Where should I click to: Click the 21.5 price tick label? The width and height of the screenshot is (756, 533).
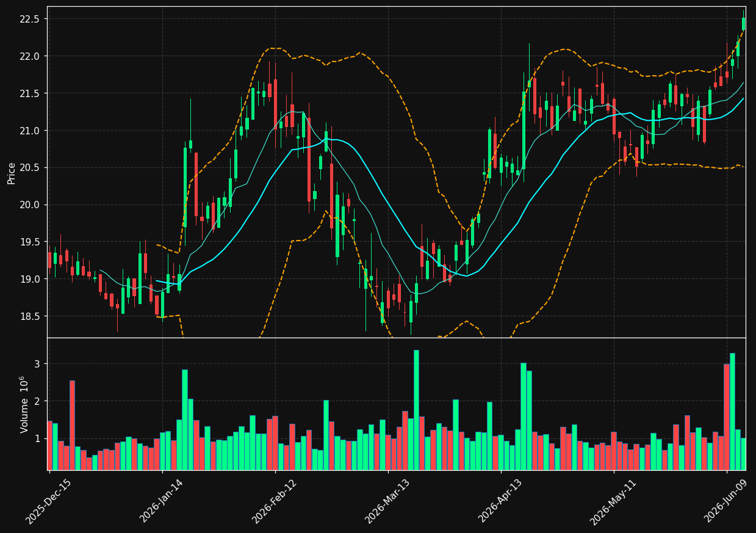coord(29,93)
